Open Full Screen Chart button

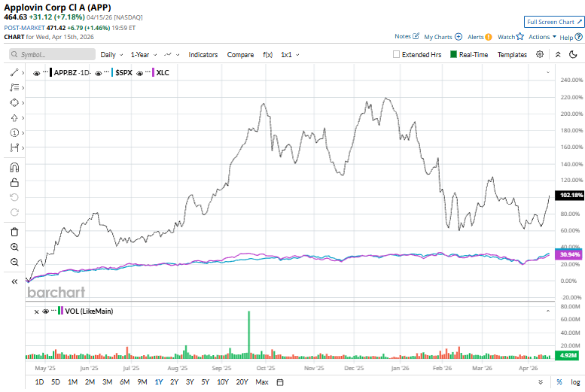pos(554,22)
